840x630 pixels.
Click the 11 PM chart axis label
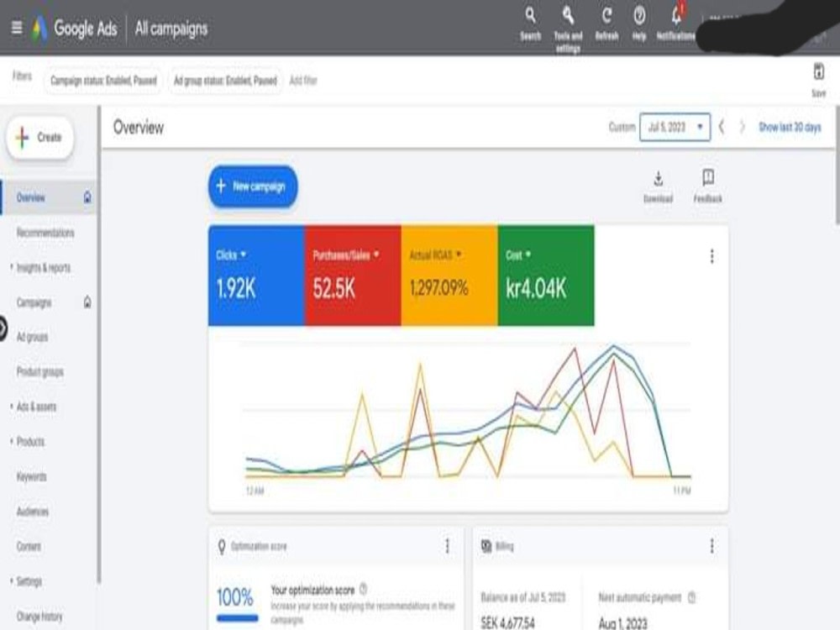(x=682, y=491)
